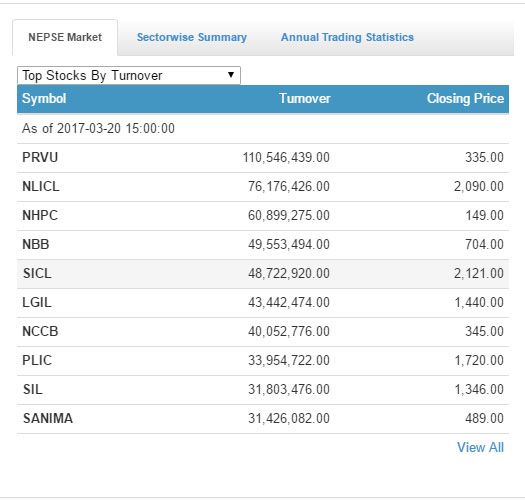Open the Annual Trading Statistics tab
The image size is (525, 500).
click(x=347, y=37)
